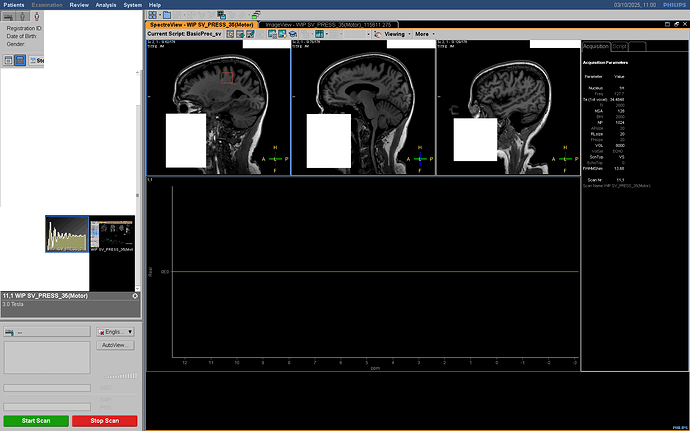Switch to the ImageView WIP SV_PRESS_35(Motor) tab
This screenshot has width=690, height=431.
[x=328, y=25]
